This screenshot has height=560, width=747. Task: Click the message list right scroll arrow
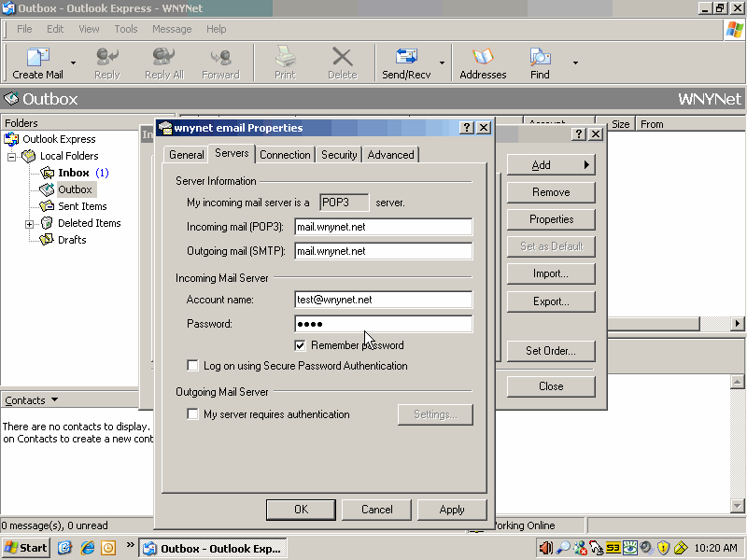[737, 324]
